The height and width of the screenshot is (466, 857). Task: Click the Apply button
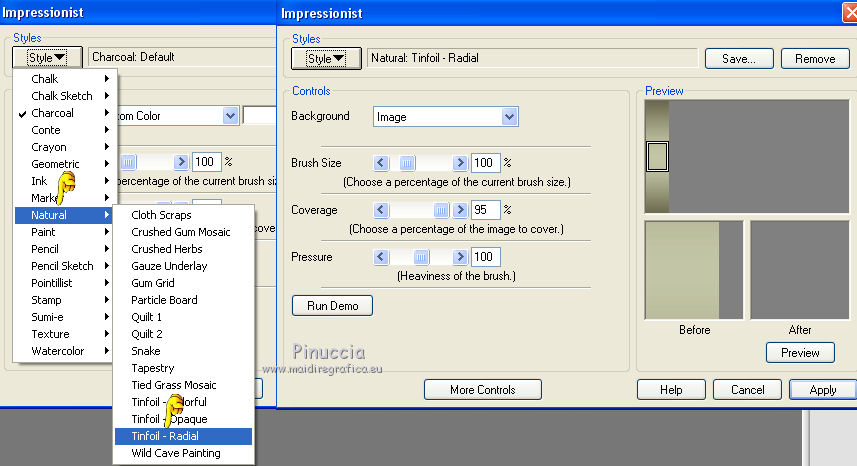click(x=823, y=390)
